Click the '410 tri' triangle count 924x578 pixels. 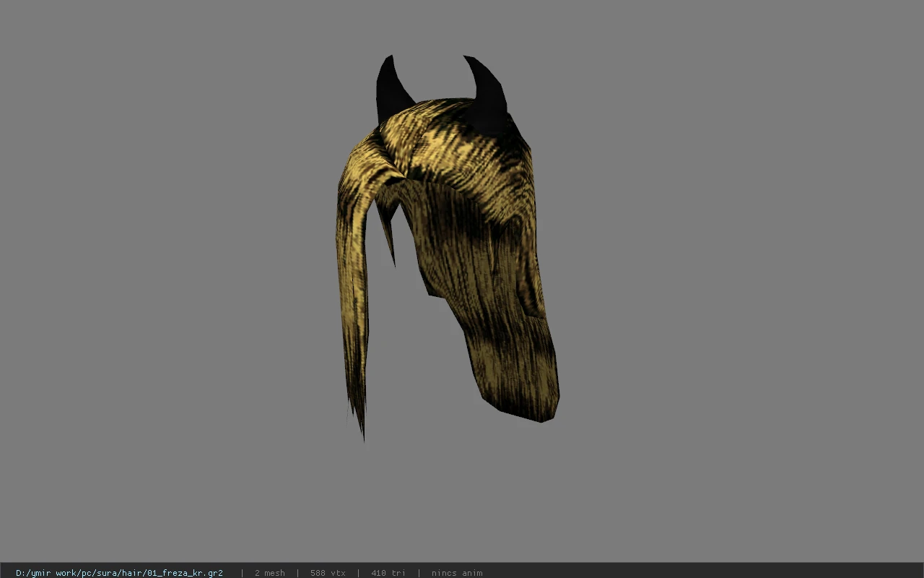pyautogui.click(x=388, y=573)
